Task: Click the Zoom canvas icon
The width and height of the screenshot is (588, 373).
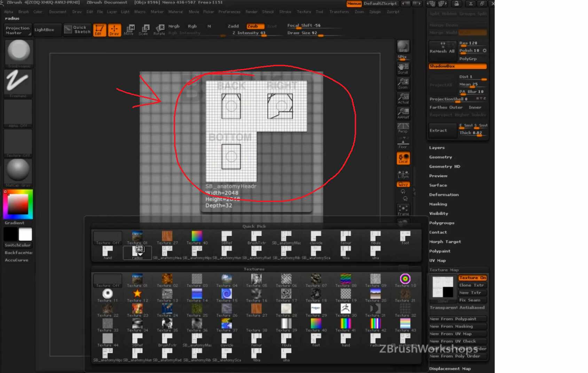Action: [x=403, y=83]
